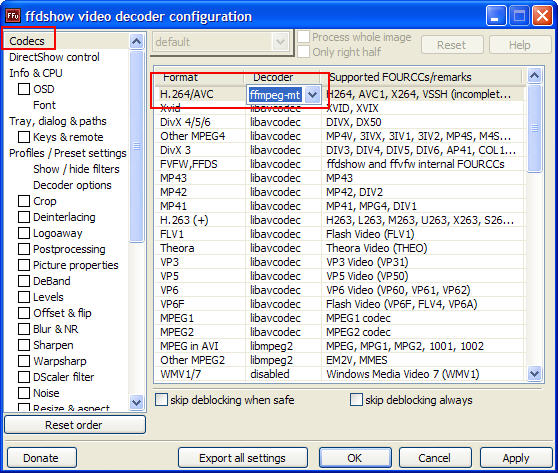The height and width of the screenshot is (473, 558).
Task: Enable the Deinterlacing checkbox
Action: coord(24,217)
